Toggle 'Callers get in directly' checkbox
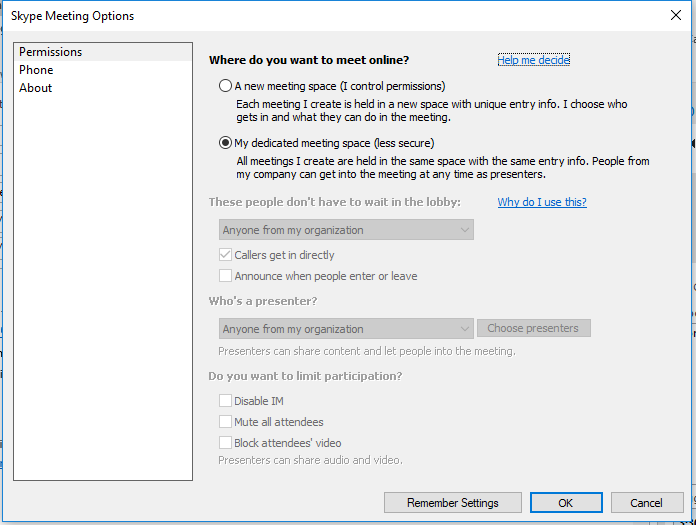This screenshot has height=525, width=696. pyautogui.click(x=225, y=255)
